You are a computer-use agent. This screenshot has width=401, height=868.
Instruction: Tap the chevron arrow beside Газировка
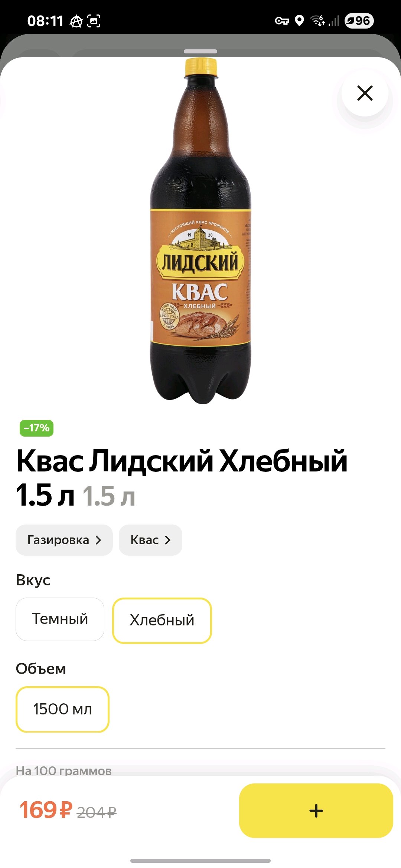click(98, 540)
